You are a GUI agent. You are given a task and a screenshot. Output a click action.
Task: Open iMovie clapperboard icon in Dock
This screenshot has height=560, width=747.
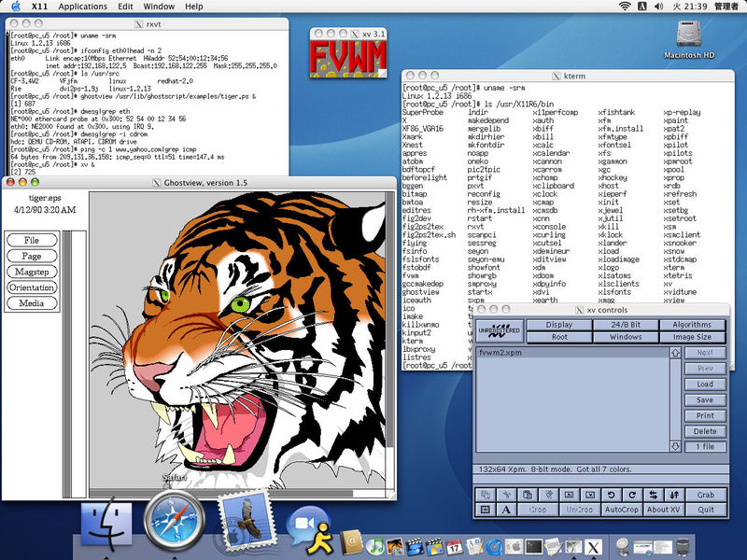tap(415, 546)
